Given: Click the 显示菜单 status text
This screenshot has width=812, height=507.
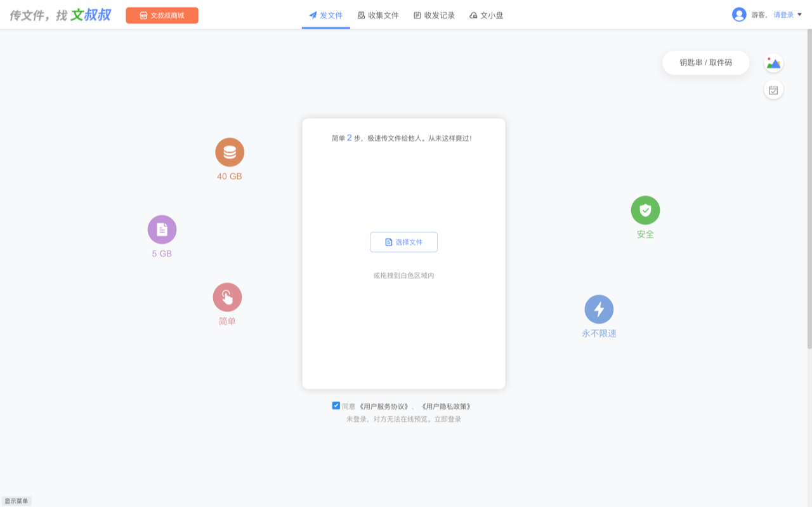Looking at the screenshot, I should 16,501.
